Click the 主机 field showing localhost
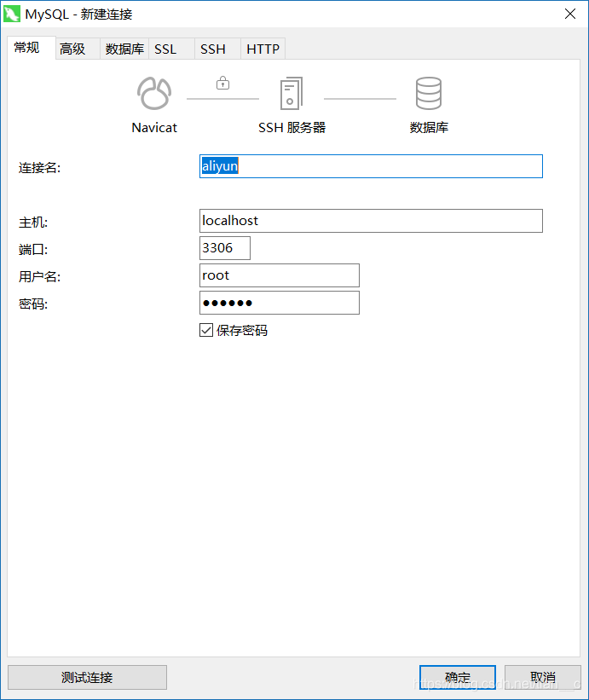Image resolution: width=589 pixels, height=700 pixels. (371, 221)
